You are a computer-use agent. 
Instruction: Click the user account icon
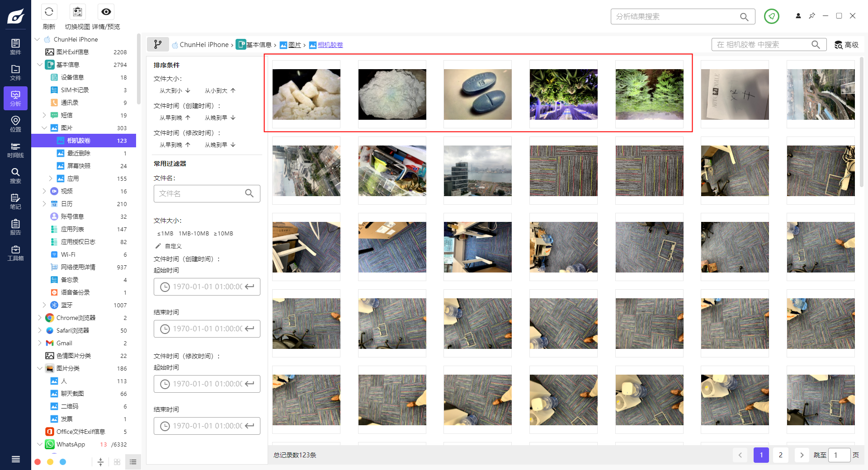(798, 16)
